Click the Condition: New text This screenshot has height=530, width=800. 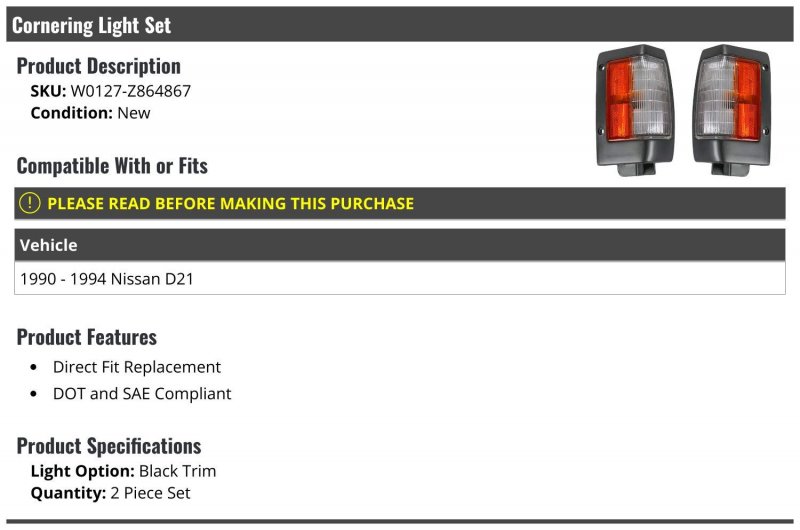pos(90,113)
